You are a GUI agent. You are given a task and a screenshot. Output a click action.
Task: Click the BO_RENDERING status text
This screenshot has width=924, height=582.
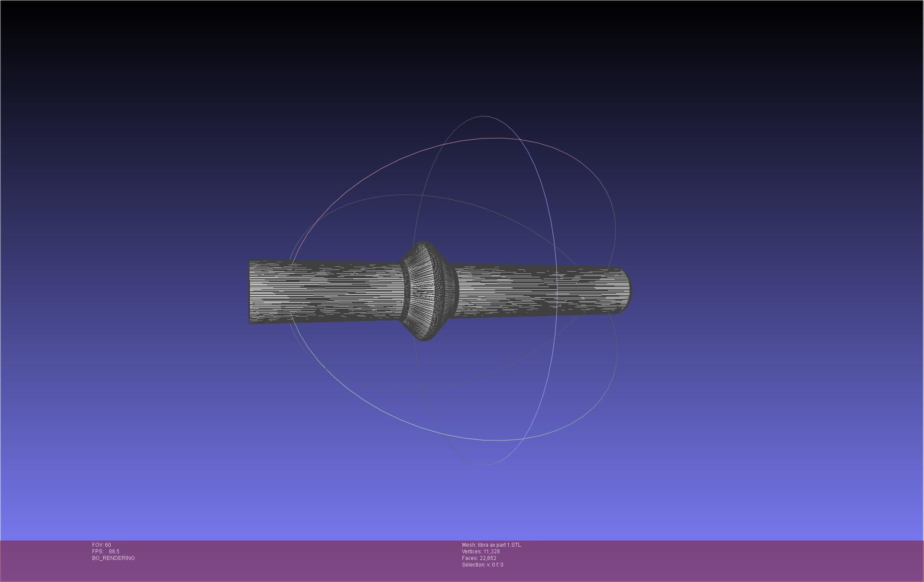click(113, 558)
